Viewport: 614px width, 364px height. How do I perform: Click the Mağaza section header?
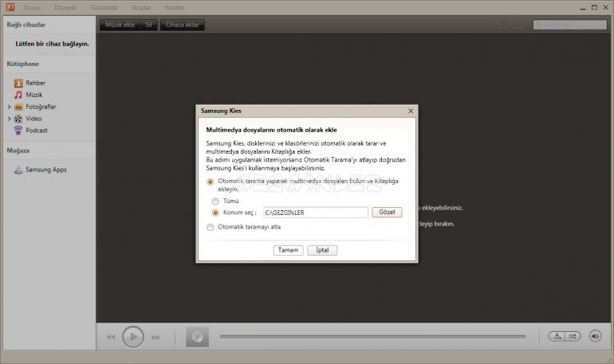[x=18, y=151]
